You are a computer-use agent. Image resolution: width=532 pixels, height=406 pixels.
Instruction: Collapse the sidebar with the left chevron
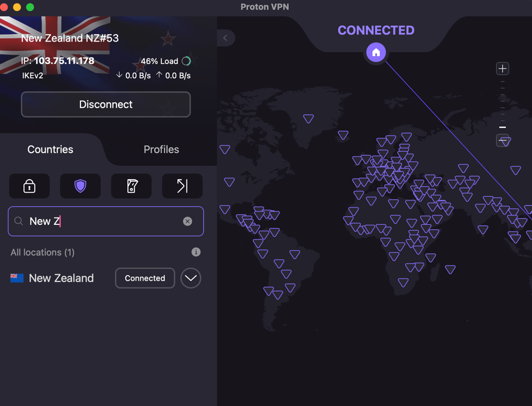225,38
